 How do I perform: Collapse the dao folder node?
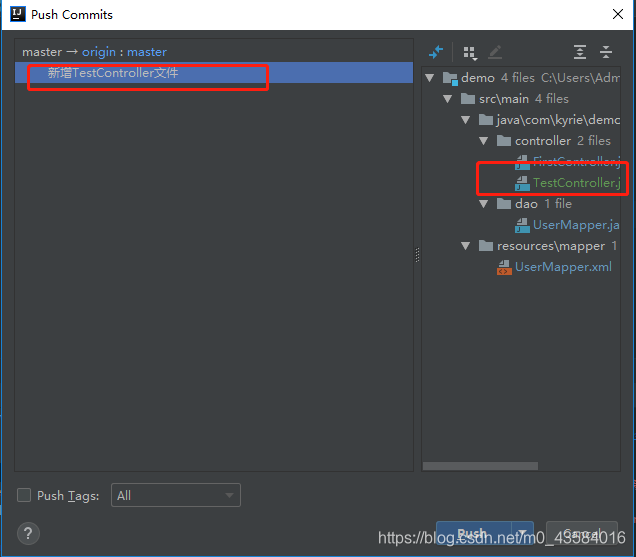pos(483,204)
